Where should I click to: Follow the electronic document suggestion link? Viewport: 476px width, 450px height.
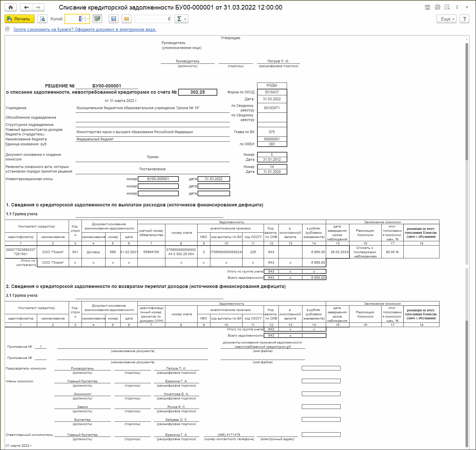[x=85, y=30]
